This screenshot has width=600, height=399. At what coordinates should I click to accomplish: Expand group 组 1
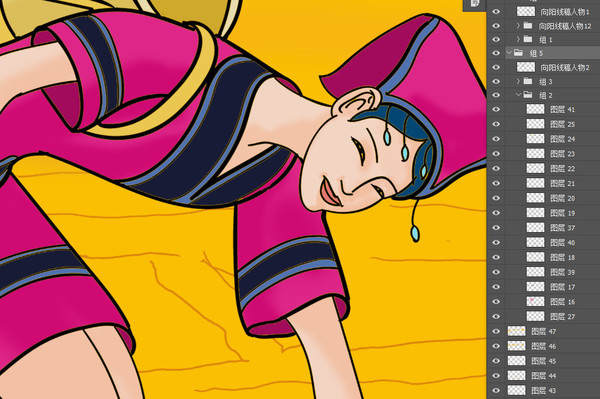(518, 39)
